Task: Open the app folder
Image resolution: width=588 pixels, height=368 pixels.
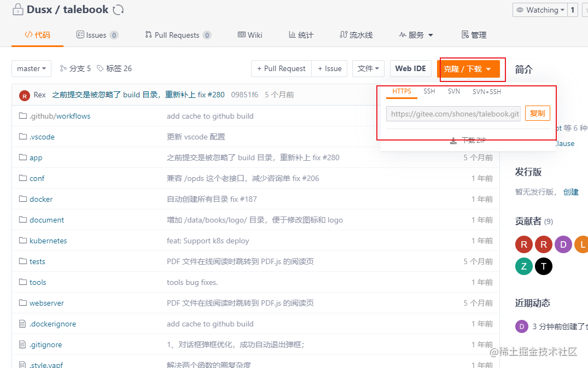Action: (x=36, y=158)
